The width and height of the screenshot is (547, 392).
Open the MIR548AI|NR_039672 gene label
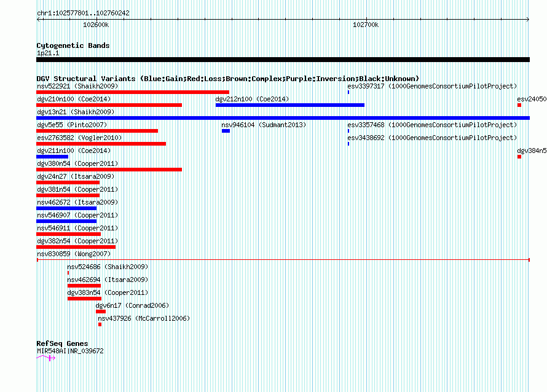click(x=70, y=351)
